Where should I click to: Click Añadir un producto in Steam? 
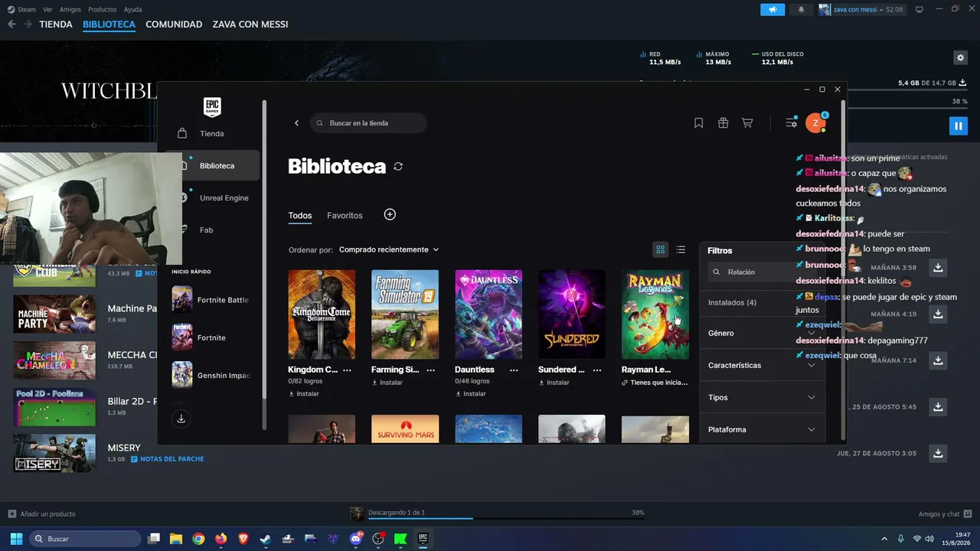pos(42,514)
